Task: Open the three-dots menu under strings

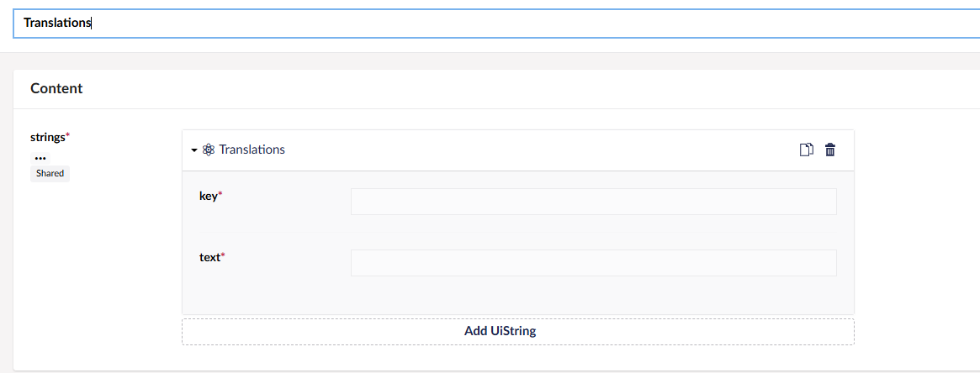Action: click(41, 157)
